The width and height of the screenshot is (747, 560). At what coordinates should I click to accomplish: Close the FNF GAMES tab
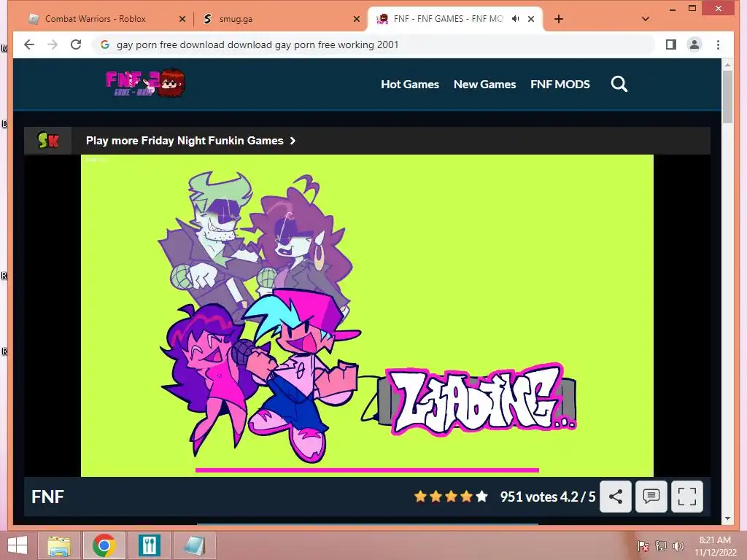pos(531,19)
